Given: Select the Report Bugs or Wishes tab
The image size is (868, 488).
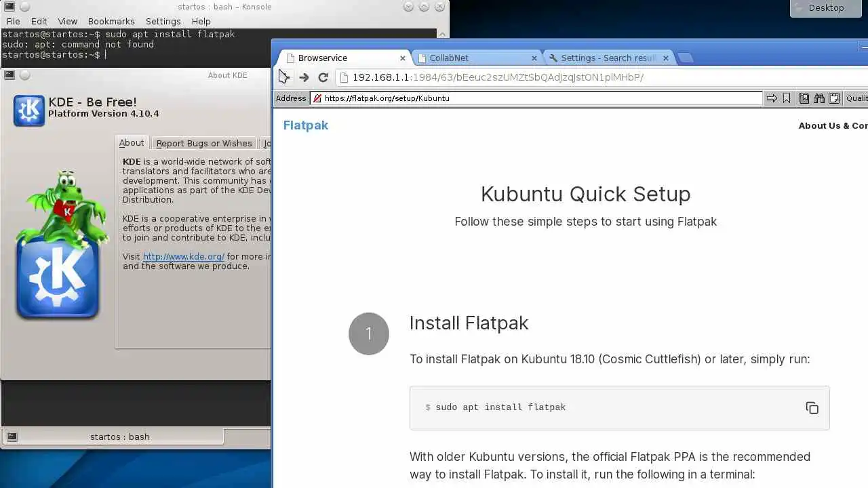Looking at the screenshot, I should 204,143.
